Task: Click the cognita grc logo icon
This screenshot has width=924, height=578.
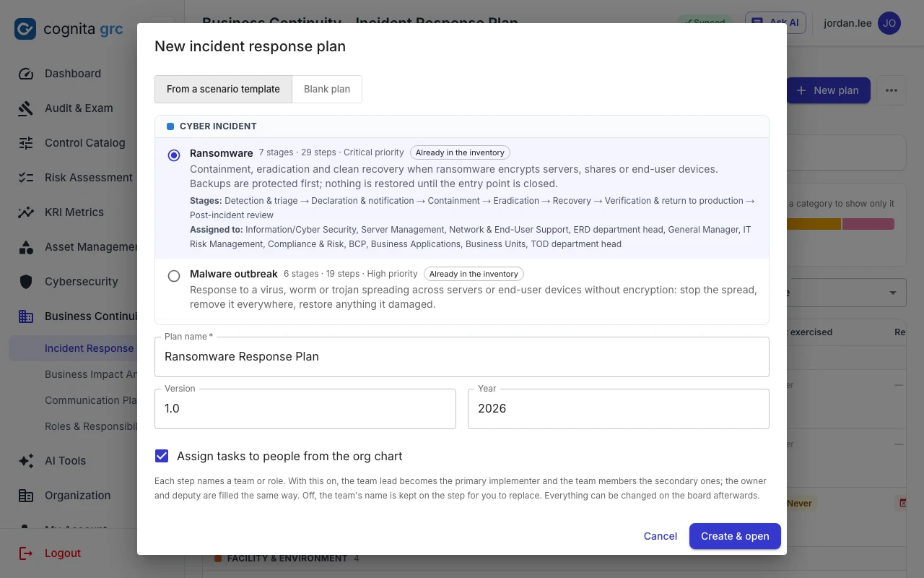Action: click(x=25, y=30)
